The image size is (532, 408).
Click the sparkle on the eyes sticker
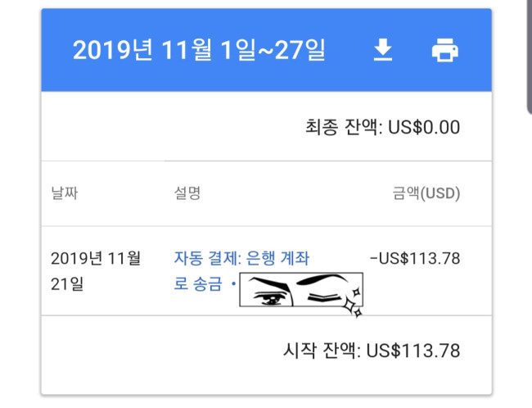353,305
